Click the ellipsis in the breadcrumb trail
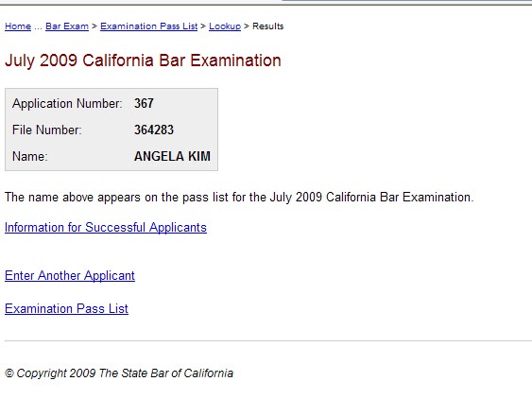The width and height of the screenshot is (532, 416). 38,27
